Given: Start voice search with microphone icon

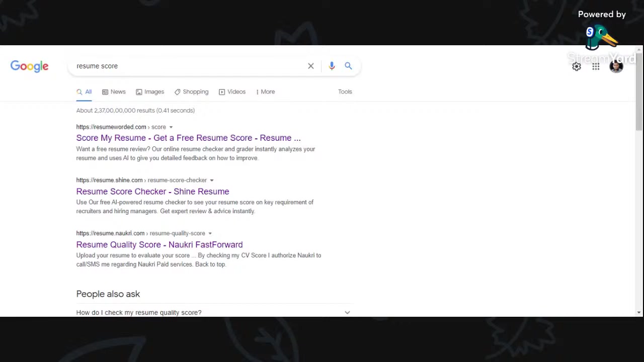Looking at the screenshot, I should pos(332,66).
